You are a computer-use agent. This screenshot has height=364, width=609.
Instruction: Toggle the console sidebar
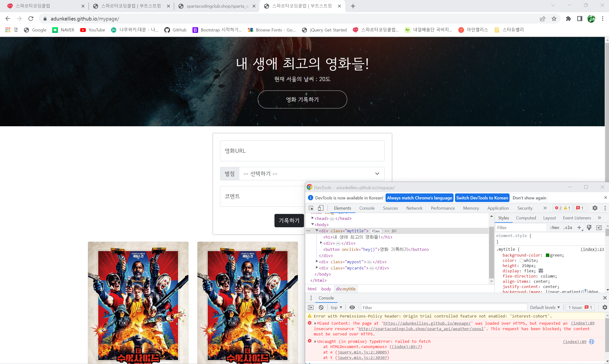(x=311, y=307)
